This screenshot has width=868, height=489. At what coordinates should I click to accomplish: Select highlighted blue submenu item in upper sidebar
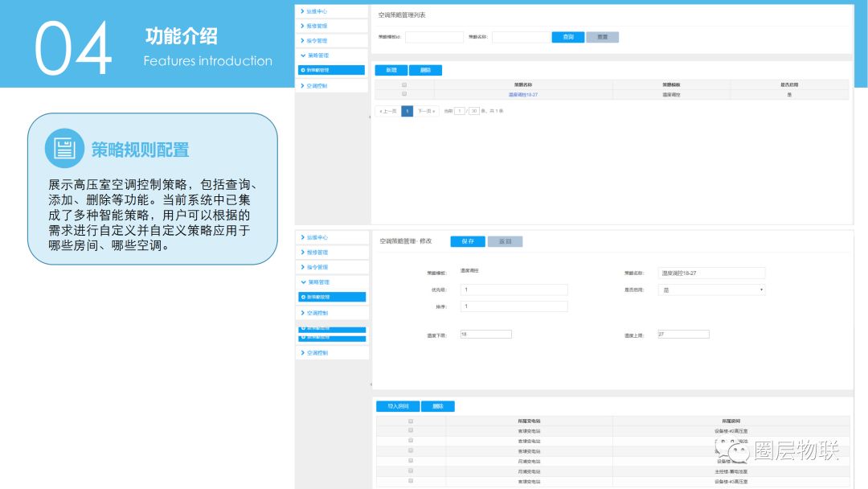click(x=332, y=70)
